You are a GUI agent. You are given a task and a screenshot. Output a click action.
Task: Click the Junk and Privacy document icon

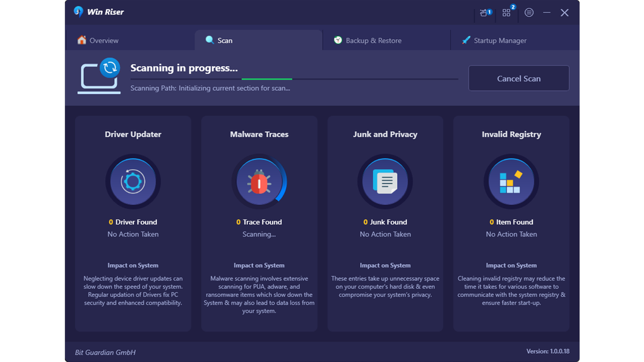pyautogui.click(x=385, y=182)
